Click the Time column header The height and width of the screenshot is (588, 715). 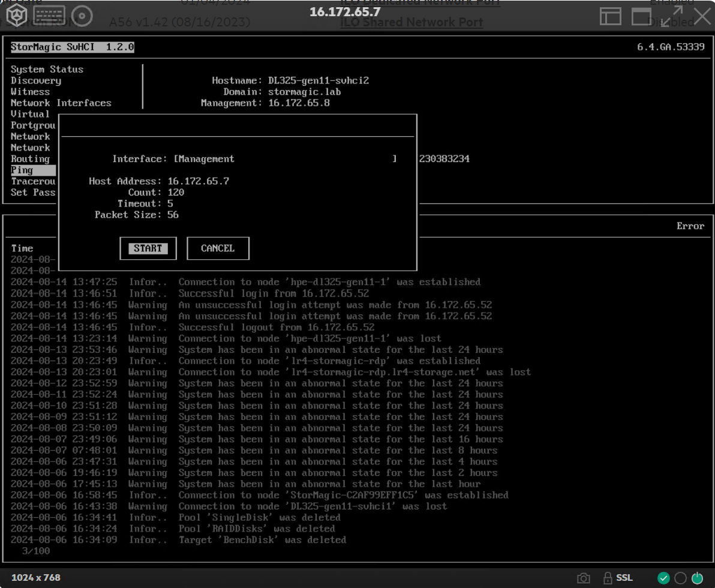tap(22, 248)
